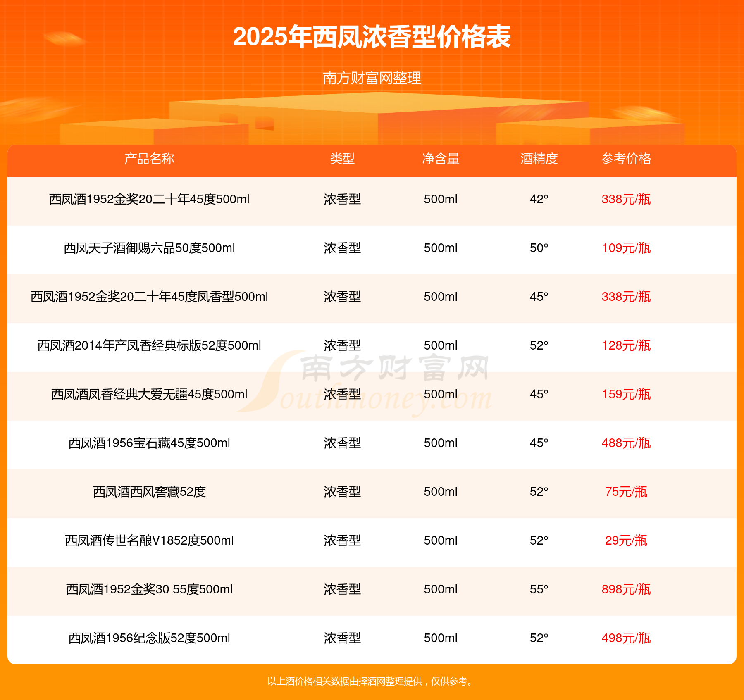Click the price "109元/瓶"
Viewport: 744px width, 700px height.
626,248
